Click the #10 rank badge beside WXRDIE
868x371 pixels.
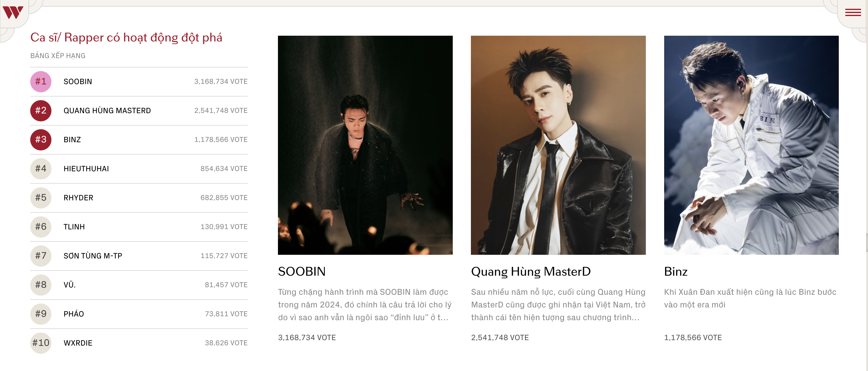coord(41,342)
